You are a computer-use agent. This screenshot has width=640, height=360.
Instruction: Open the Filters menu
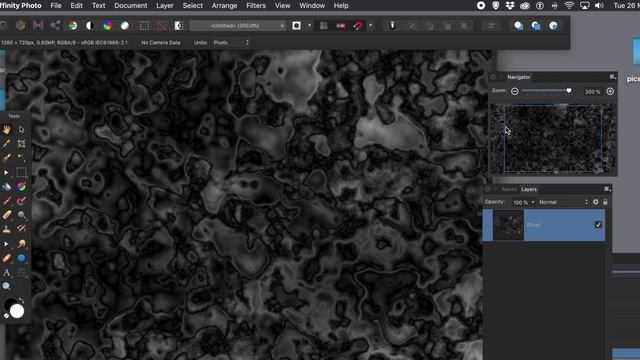click(x=256, y=6)
